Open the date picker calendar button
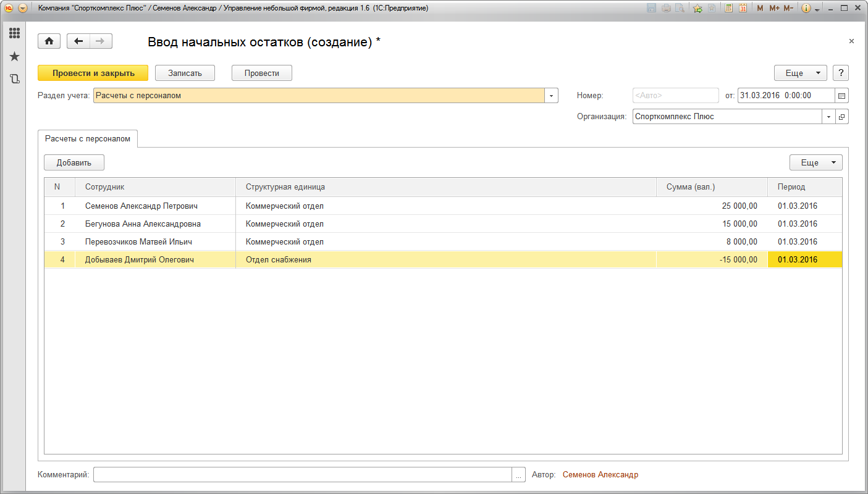 (841, 96)
